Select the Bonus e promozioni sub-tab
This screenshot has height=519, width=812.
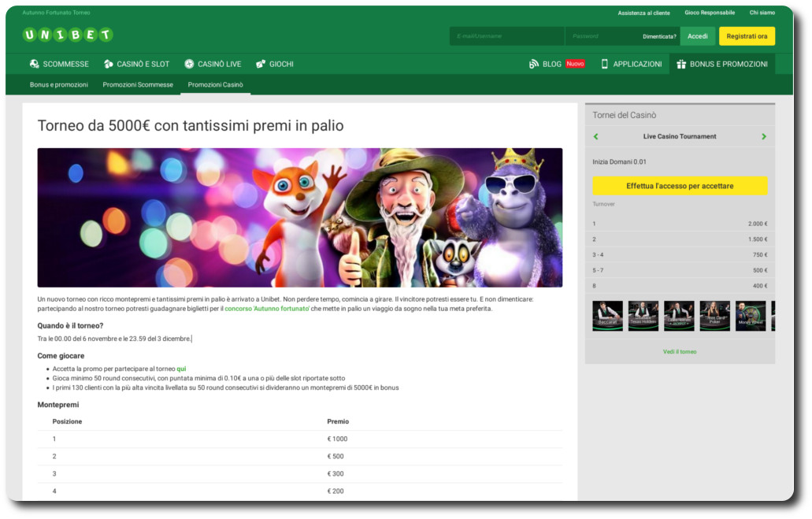coord(59,84)
